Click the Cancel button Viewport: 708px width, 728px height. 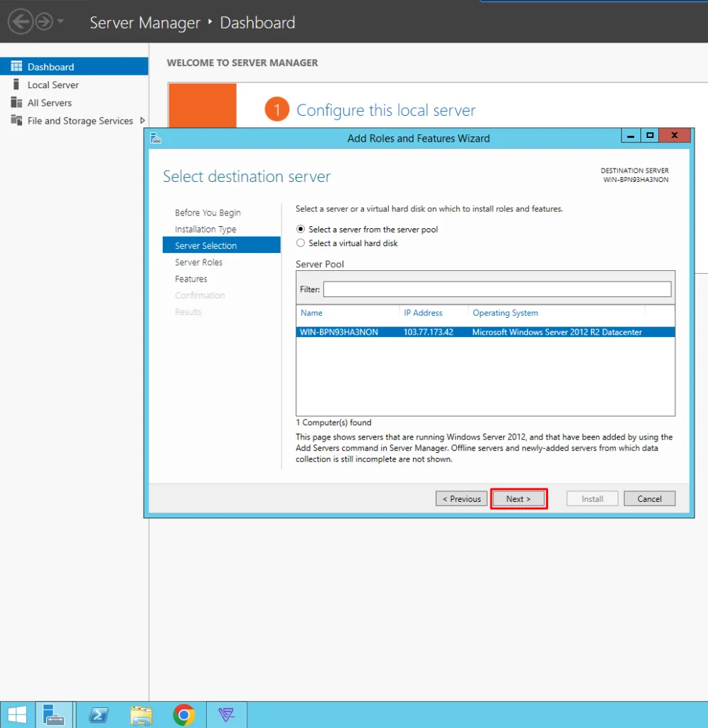click(650, 498)
